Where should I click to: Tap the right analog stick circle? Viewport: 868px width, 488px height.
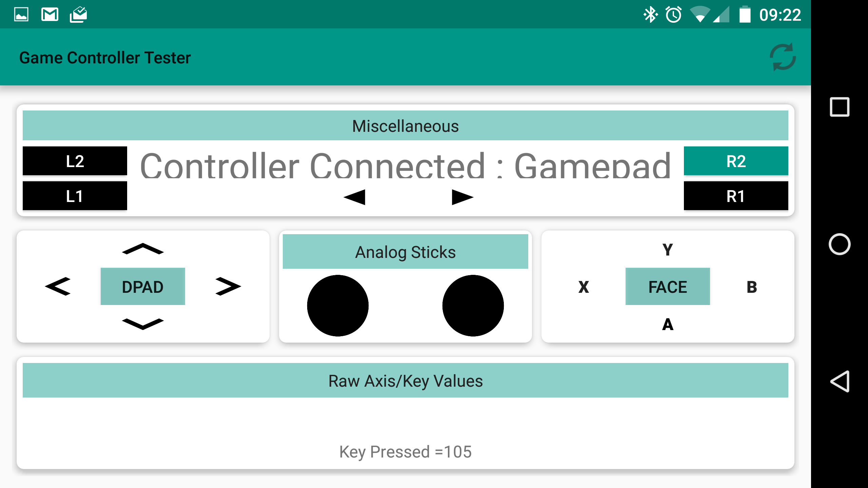click(x=473, y=305)
